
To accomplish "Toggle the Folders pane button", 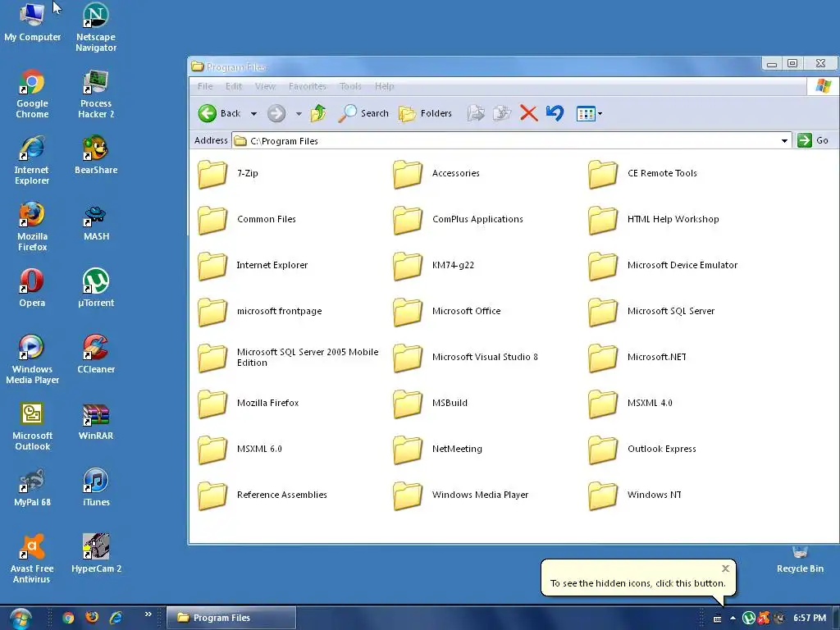I will click(426, 113).
